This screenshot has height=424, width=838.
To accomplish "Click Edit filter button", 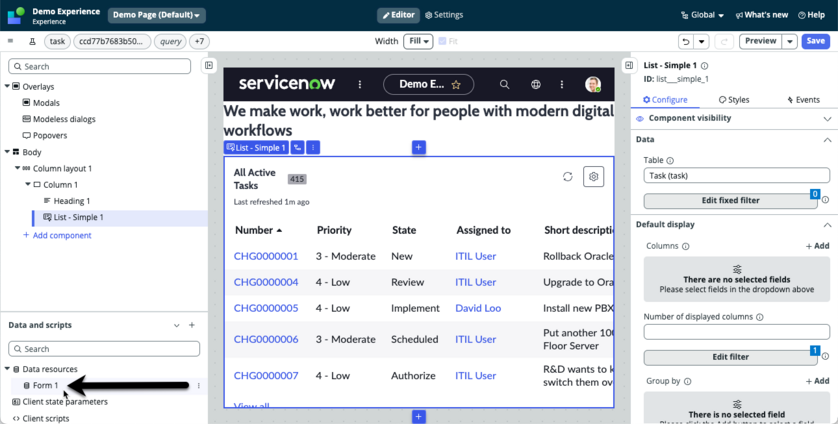I will (x=731, y=357).
